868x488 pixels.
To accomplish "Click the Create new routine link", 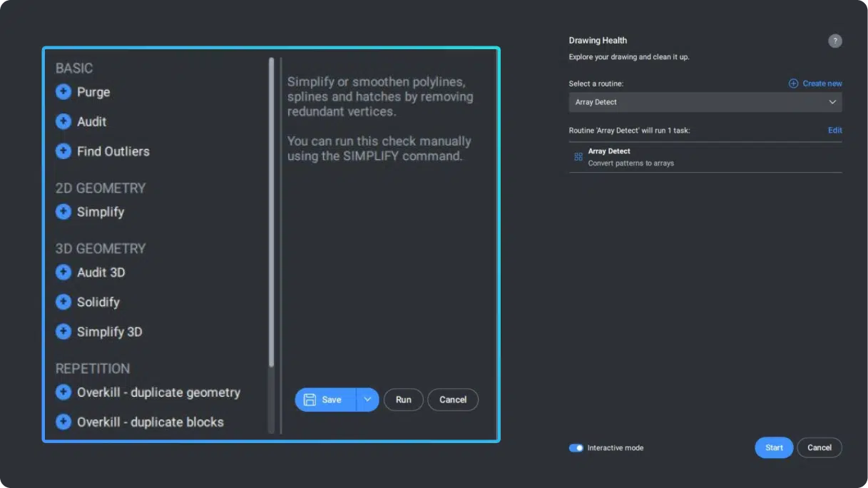I will click(x=815, y=83).
